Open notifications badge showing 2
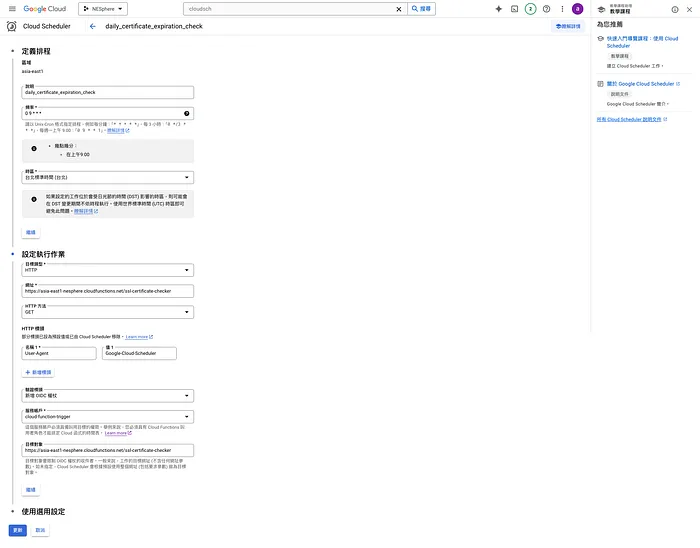Image resolution: width=700 pixels, height=548 pixels. (530, 9)
